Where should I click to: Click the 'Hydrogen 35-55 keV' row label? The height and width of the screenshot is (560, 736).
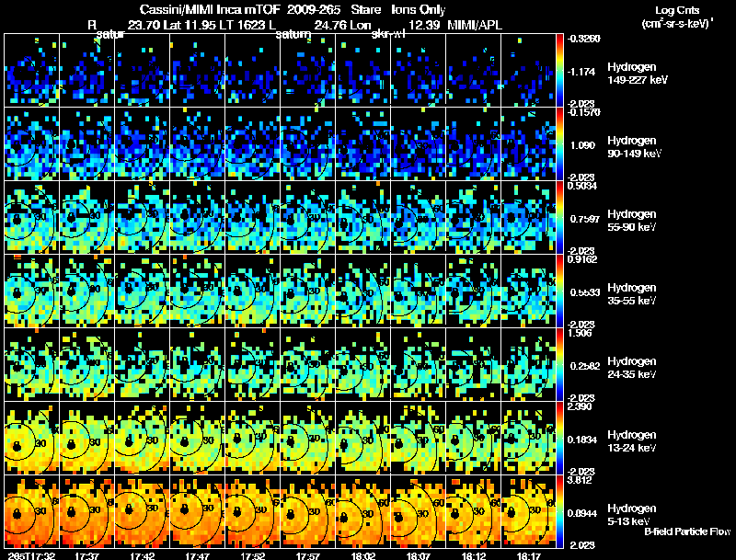(632, 294)
